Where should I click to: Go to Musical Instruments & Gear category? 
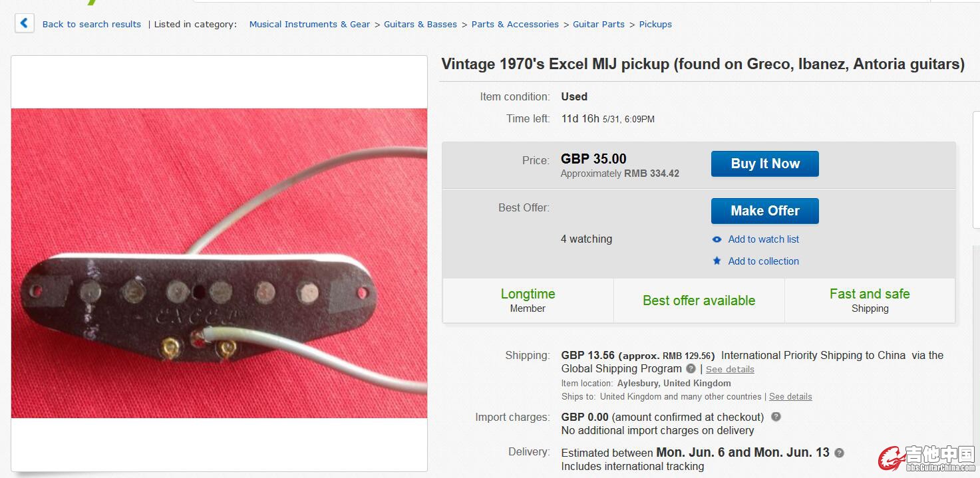coord(309,25)
